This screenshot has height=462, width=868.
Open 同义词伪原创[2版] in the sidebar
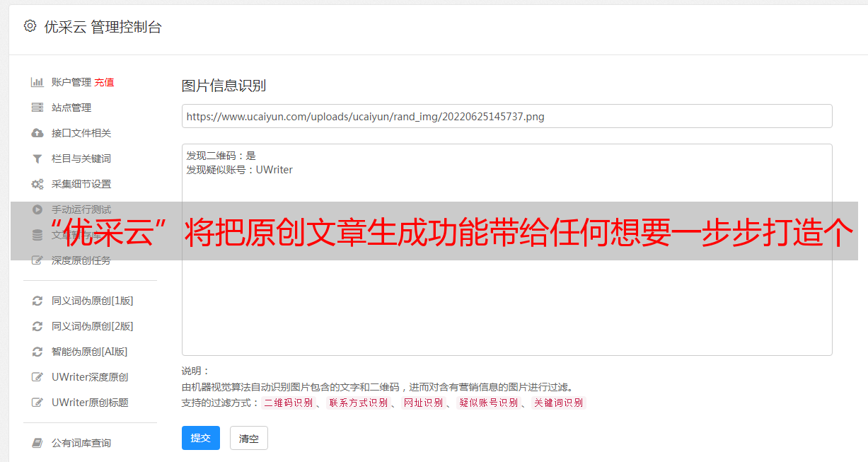coord(92,326)
